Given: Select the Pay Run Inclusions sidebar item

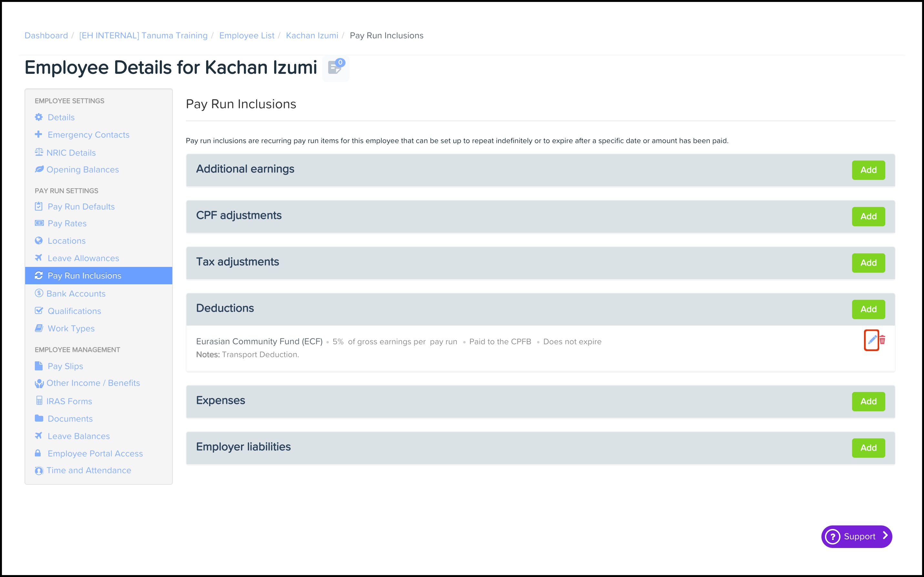Looking at the screenshot, I should pyautogui.click(x=85, y=276).
